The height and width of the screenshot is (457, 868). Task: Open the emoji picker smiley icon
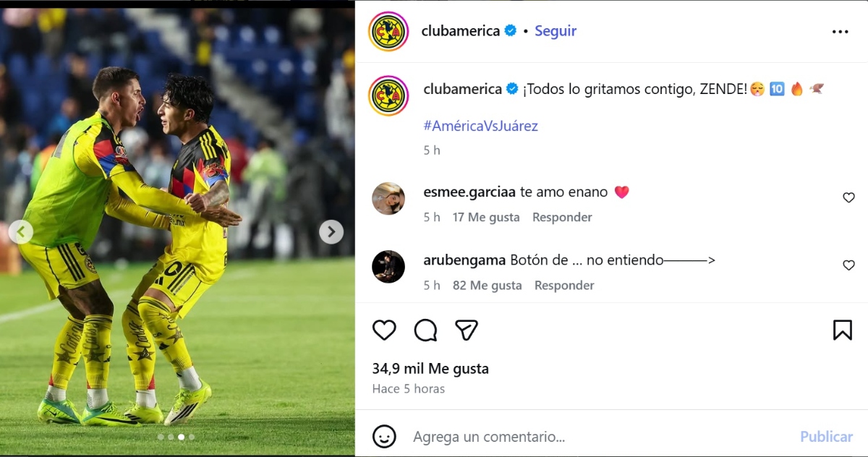point(384,436)
